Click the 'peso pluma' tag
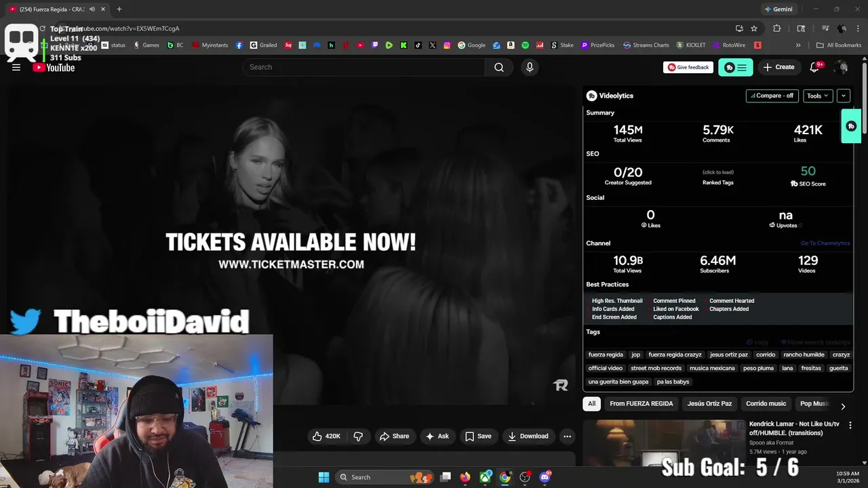The height and width of the screenshot is (488, 868). click(758, 368)
